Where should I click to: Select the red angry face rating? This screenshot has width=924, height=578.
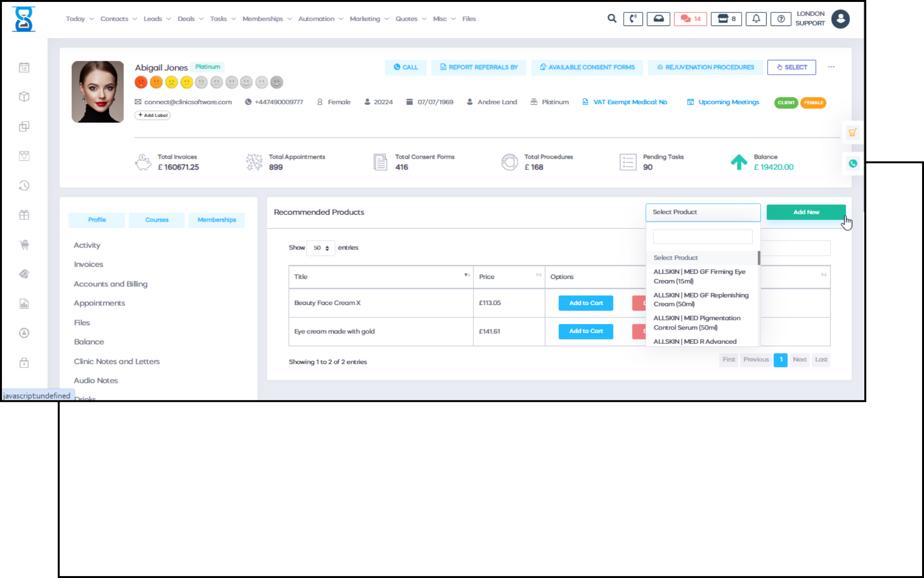pyautogui.click(x=141, y=82)
